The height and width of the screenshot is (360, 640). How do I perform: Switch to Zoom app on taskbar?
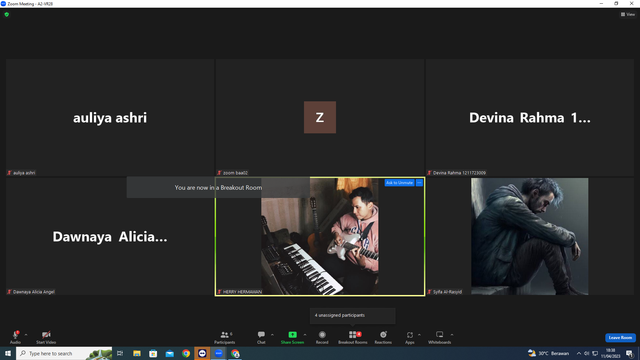(x=219, y=353)
